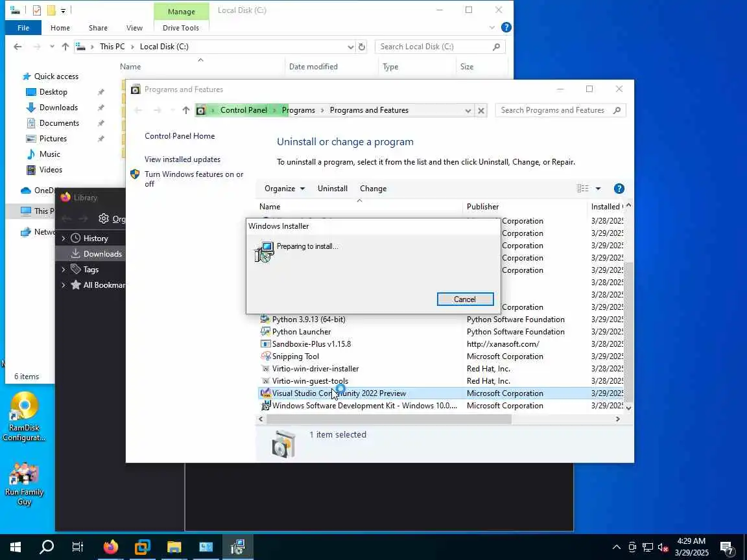Go up one folder in File Explorer
The height and width of the screenshot is (560, 747).
[65, 47]
